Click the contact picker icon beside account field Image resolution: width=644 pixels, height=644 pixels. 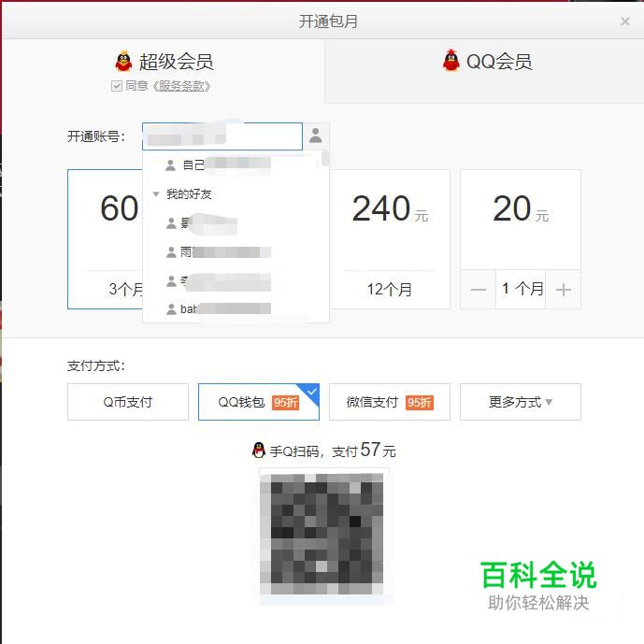coord(316,136)
